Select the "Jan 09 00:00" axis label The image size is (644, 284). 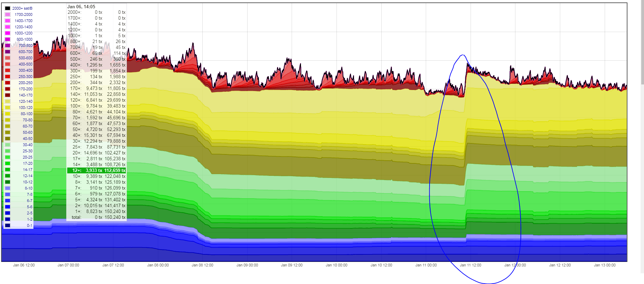click(x=247, y=265)
